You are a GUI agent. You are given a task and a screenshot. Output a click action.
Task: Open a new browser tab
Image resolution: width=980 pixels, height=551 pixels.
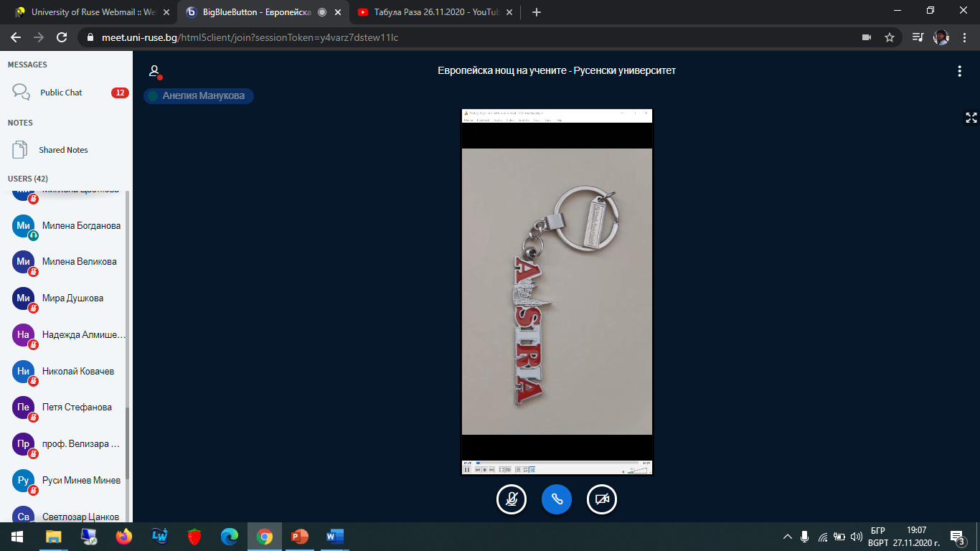click(537, 12)
